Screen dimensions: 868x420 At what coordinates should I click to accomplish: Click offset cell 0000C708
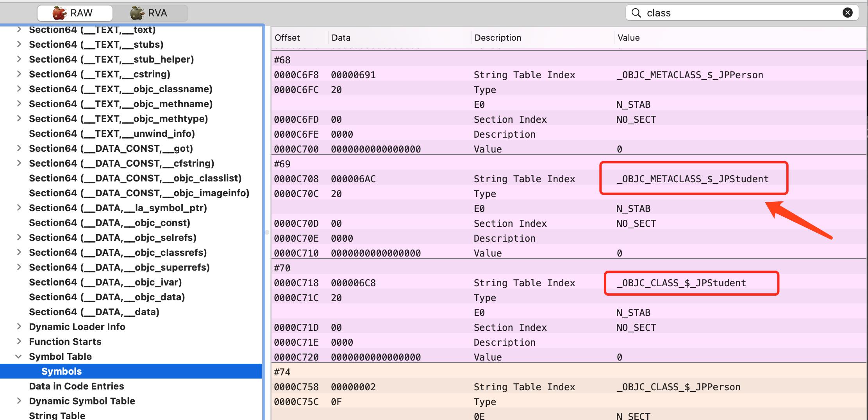click(x=296, y=179)
